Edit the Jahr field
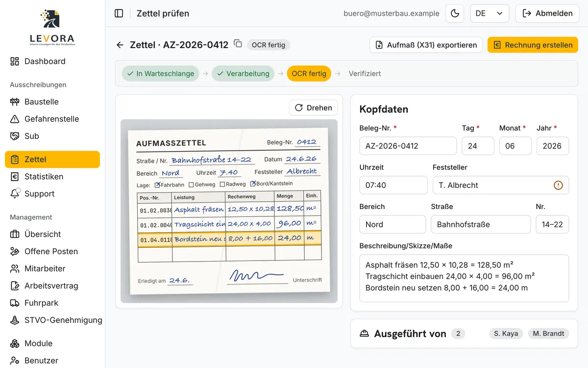588x368 pixels. (553, 146)
